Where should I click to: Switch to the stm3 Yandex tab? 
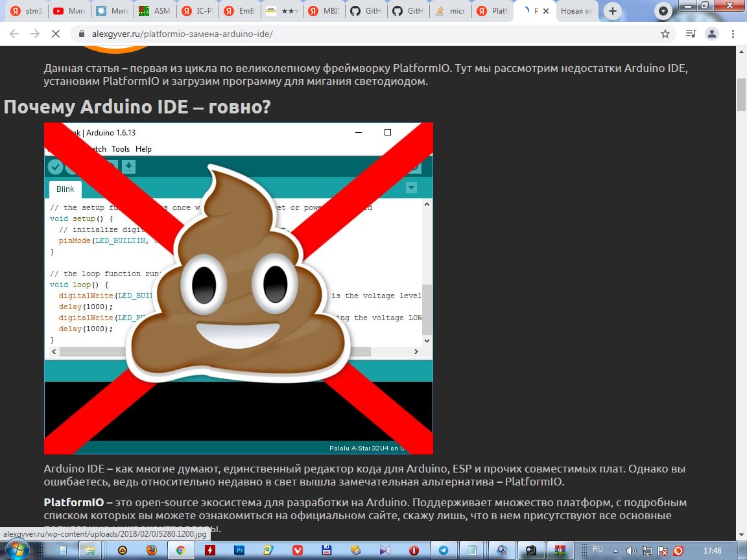27,11
